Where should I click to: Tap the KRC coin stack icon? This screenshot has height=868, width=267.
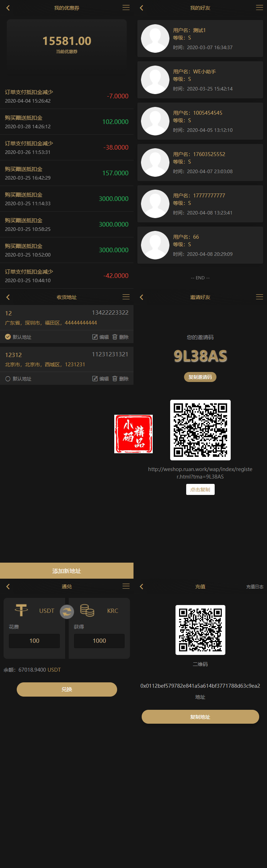[x=87, y=610]
